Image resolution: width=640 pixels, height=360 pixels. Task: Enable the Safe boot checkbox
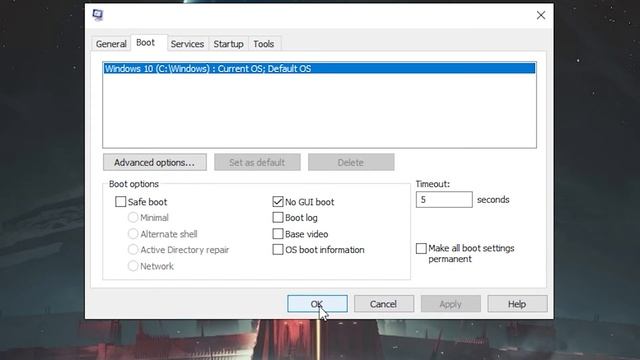120,202
